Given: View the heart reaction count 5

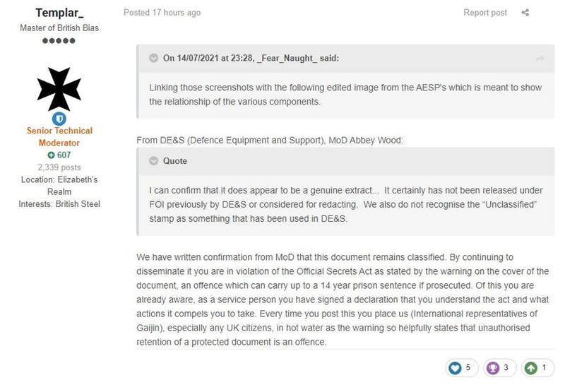Looking at the screenshot, I should point(468,367).
